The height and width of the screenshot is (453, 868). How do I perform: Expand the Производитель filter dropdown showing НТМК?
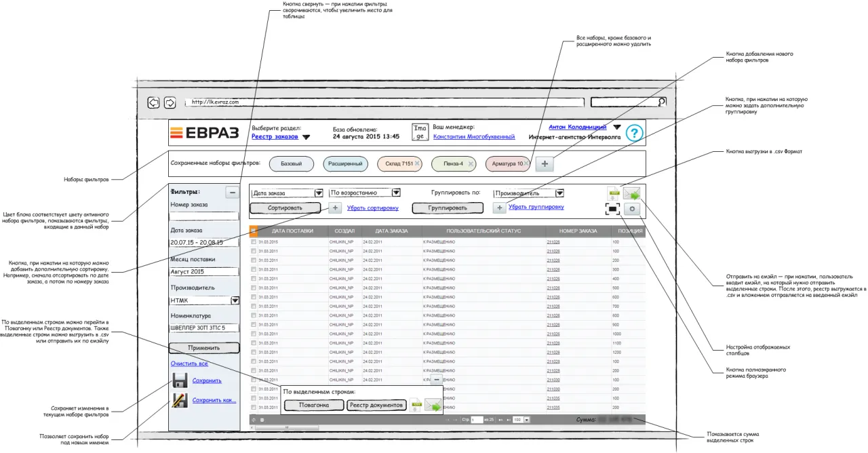[x=235, y=300]
